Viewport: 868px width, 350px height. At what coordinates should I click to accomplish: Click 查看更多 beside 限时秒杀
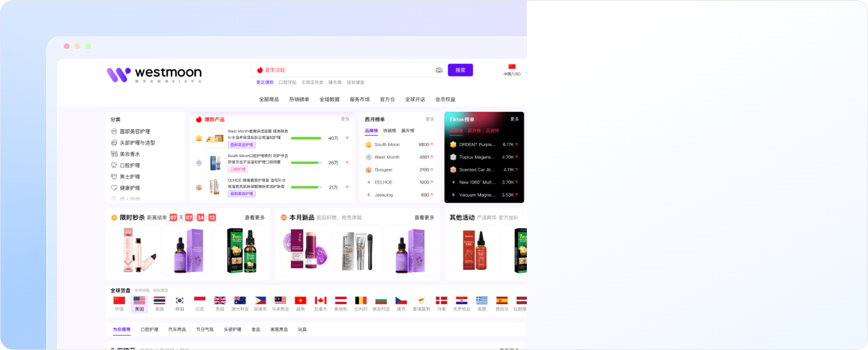point(254,218)
